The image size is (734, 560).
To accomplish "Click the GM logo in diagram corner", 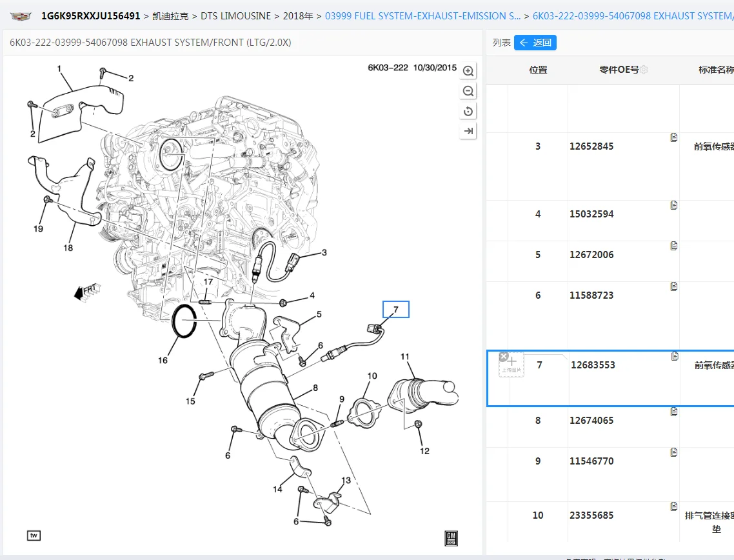I will coord(451,538).
